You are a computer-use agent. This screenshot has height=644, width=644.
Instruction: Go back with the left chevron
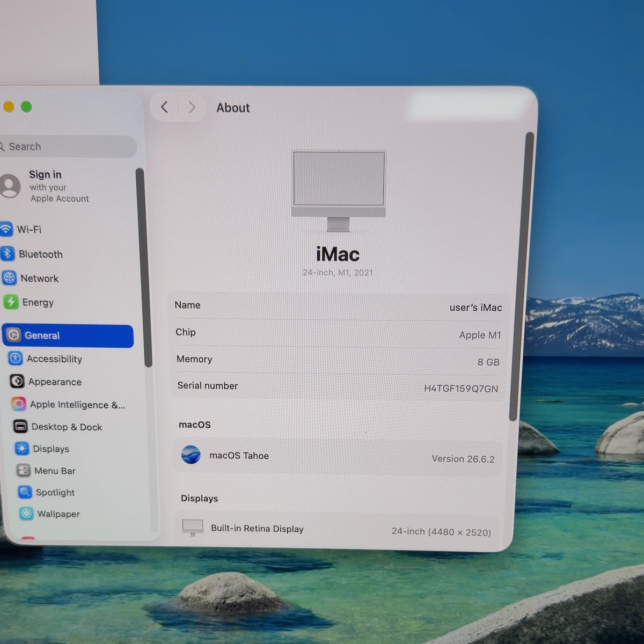click(x=165, y=107)
